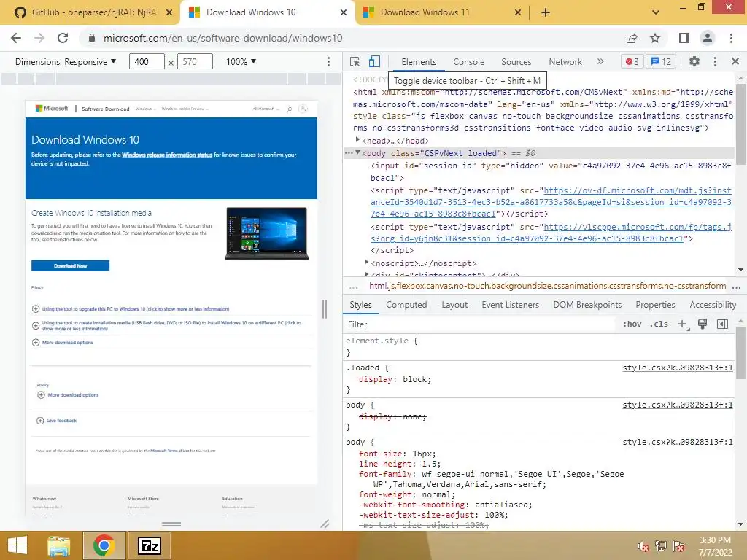Click the share page icon in address bar
Image resolution: width=747 pixels, height=560 pixels.
(x=632, y=38)
